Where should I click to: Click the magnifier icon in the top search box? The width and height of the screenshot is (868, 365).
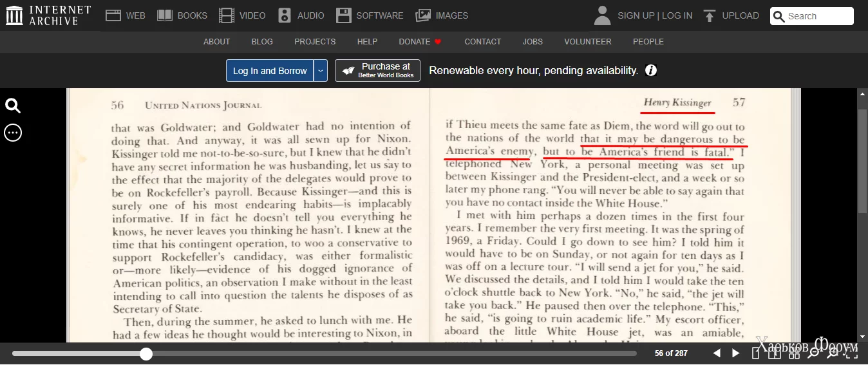(779, 17)
